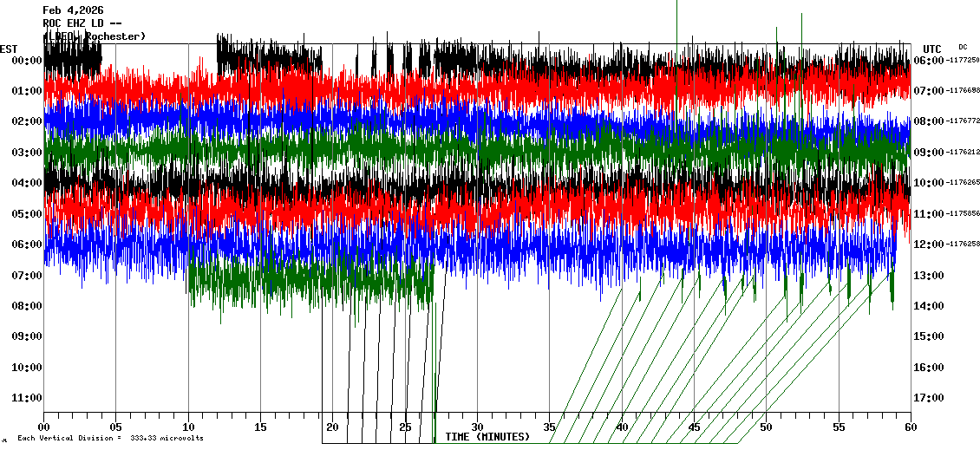Click the 05 minute tick label
The image size is (980, 450).
[116, 427]
